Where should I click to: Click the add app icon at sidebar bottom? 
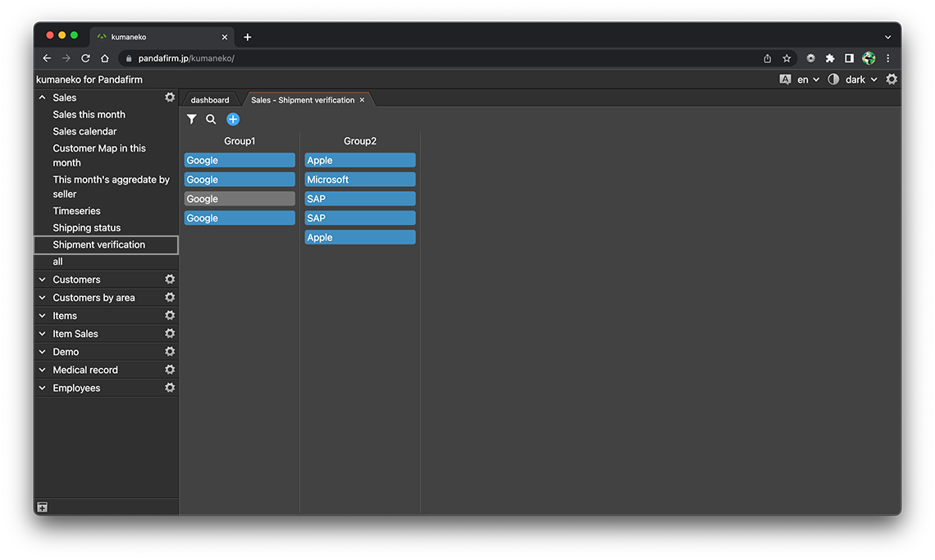coord(43,508)
